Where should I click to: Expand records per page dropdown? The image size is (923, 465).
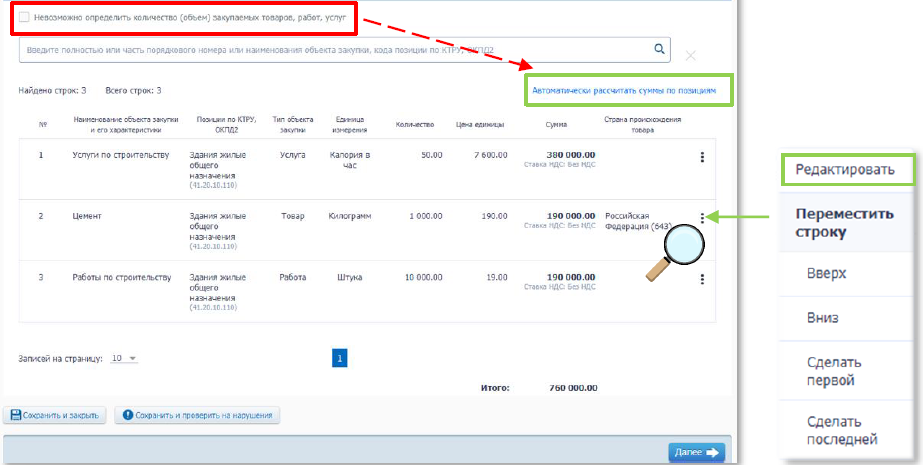[125, 358]
